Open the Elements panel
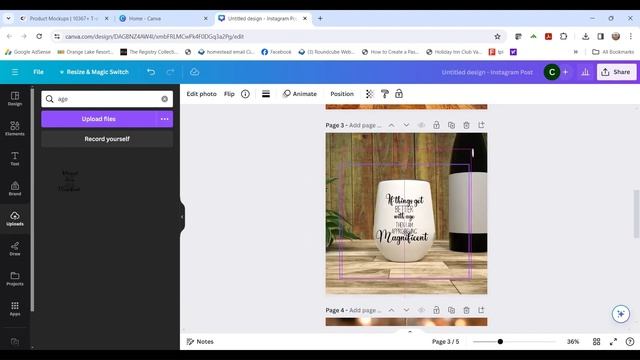 tap(15, 128)
